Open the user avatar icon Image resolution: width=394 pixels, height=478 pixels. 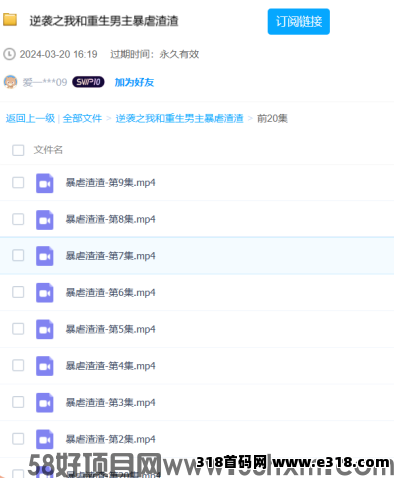point(10,82)
